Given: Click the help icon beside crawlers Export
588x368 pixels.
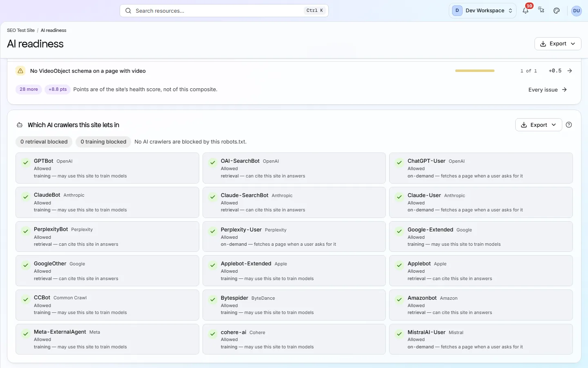Looking at the screenshot, I should point(569,125).
